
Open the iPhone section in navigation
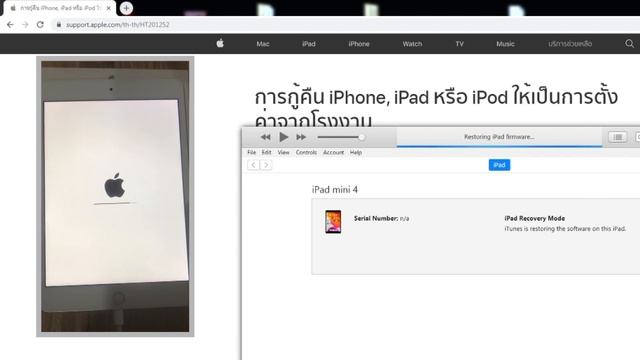pos(359,44)
